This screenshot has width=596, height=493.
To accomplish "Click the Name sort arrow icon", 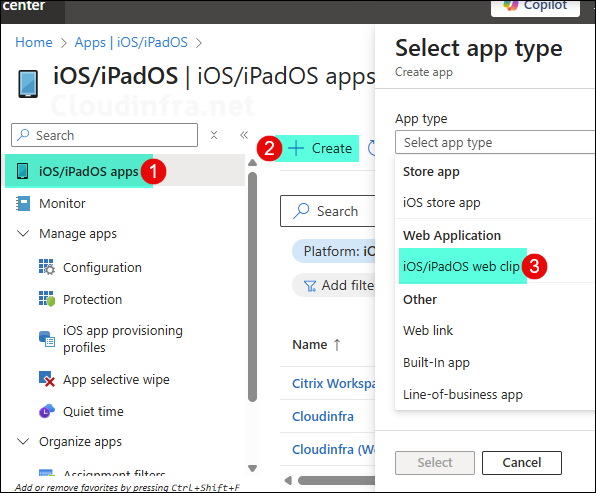I will 337,345.
